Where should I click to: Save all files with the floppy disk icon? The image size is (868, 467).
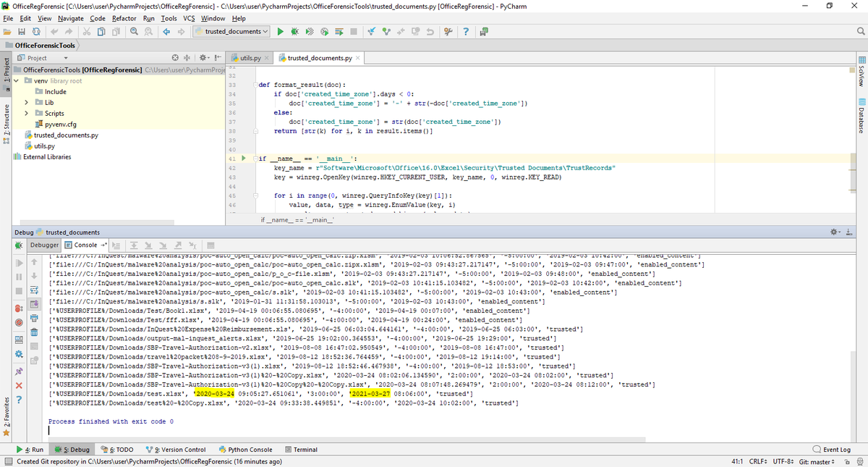(22, 31)
